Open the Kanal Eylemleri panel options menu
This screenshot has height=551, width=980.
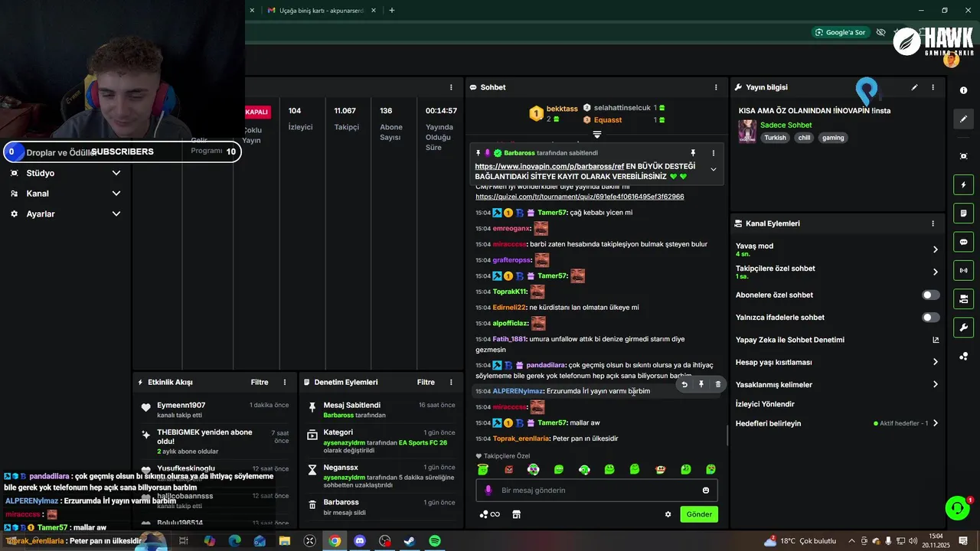[x=933, y=223]
